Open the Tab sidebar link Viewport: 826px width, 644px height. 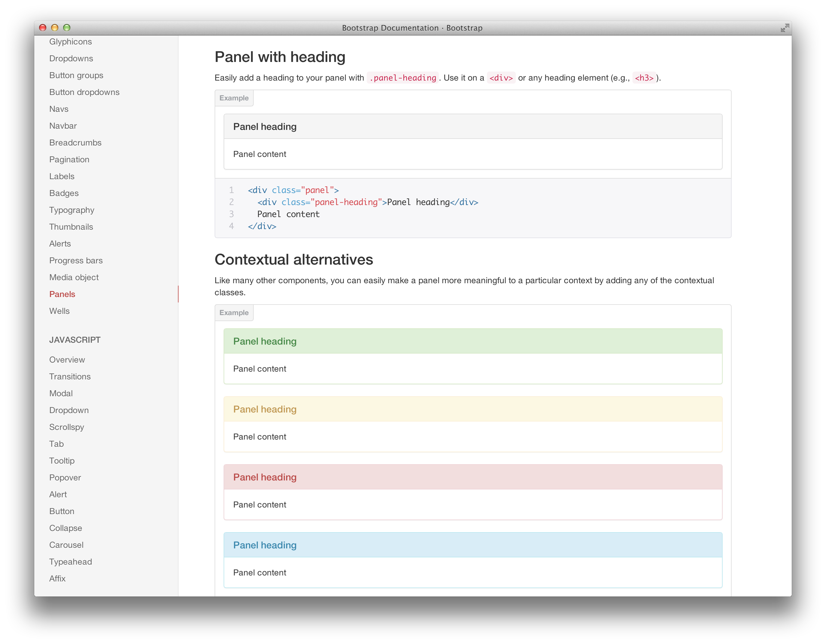[x=56, y=444]
